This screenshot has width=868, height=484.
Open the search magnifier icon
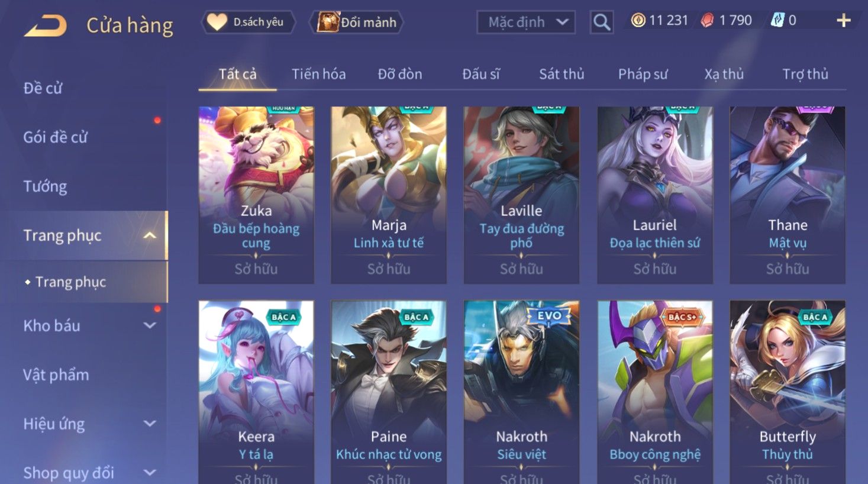pos(602,22)
